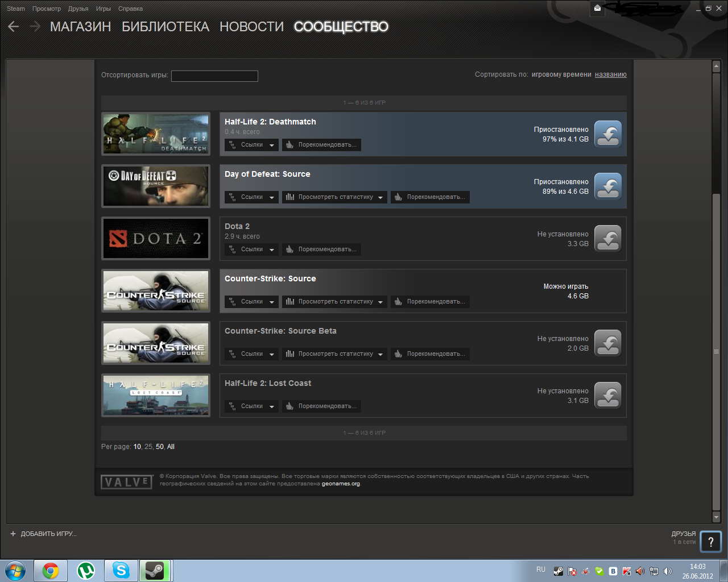Expand Links dropdown for Half-Life 2: Lost Coast

(x=251, y=406)
